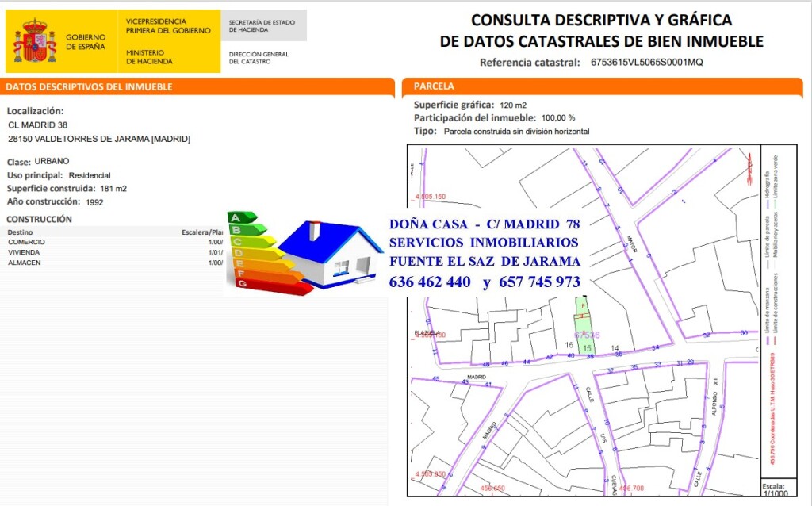The height and width of the screenshot is (506, 812).
Task: Click the 'URBANO' class value
Action: 52,161
